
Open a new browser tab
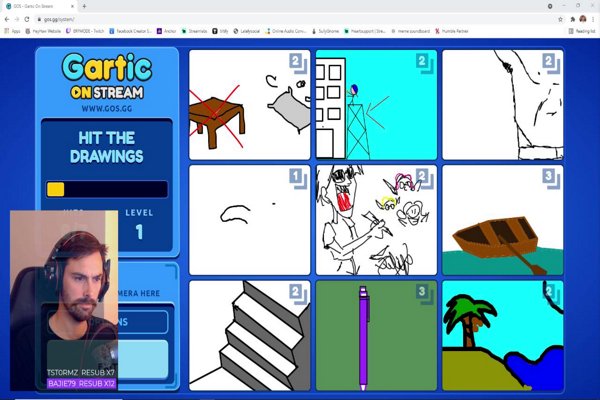pyautogui.click(x=83, y=6)
